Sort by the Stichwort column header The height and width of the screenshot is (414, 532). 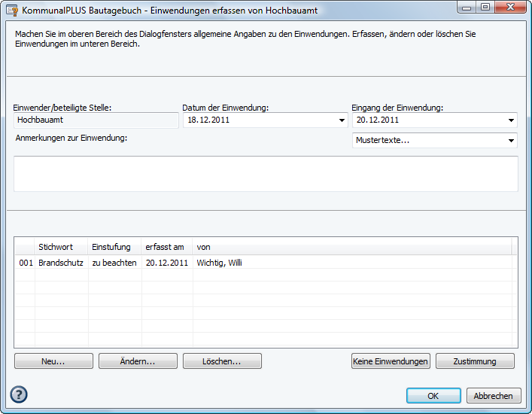60,247
